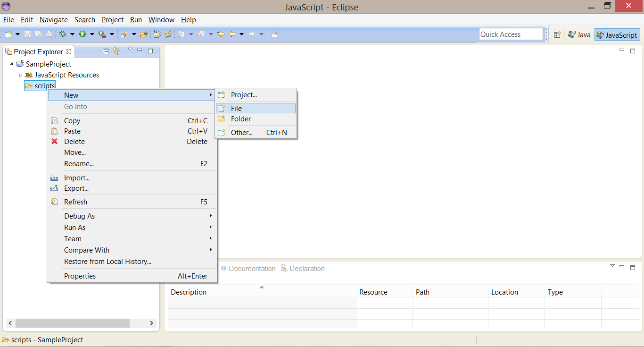
Task: Collapse the SampleProject tree node
Action: (x=11, y=64)
